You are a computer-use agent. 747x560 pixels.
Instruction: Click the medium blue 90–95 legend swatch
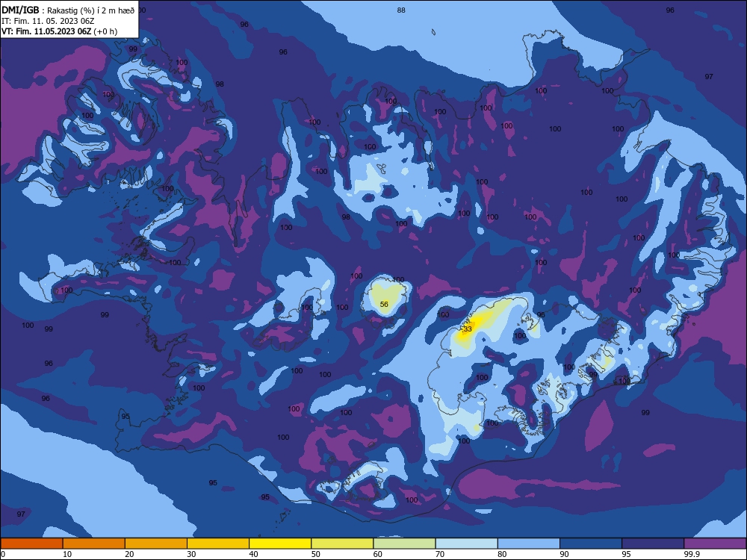[591, 544]
